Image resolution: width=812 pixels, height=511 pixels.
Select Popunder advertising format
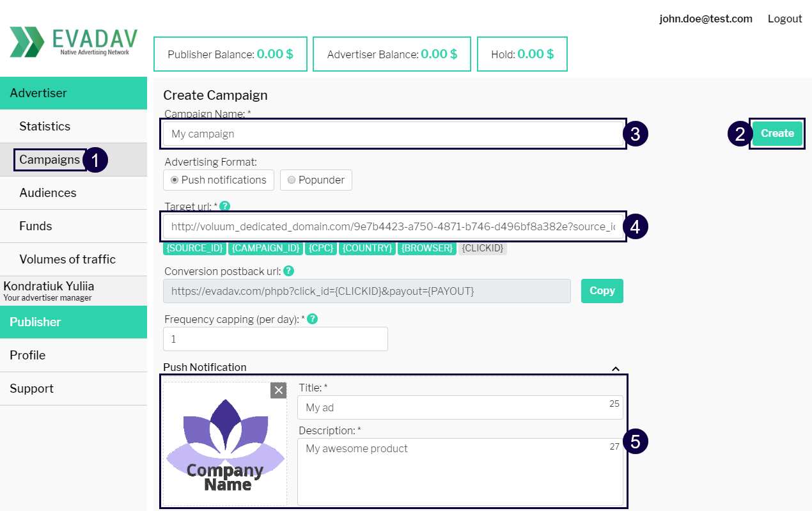pyautogui.click(x=316, y=180)
